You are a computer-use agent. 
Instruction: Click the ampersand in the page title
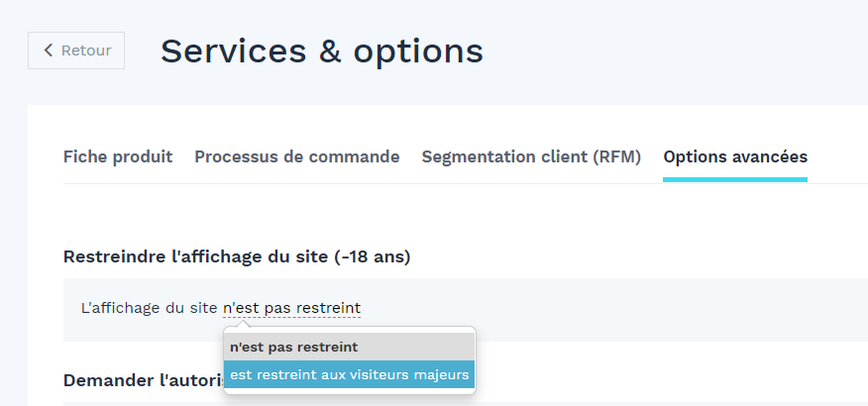click(x=330, y=51)
